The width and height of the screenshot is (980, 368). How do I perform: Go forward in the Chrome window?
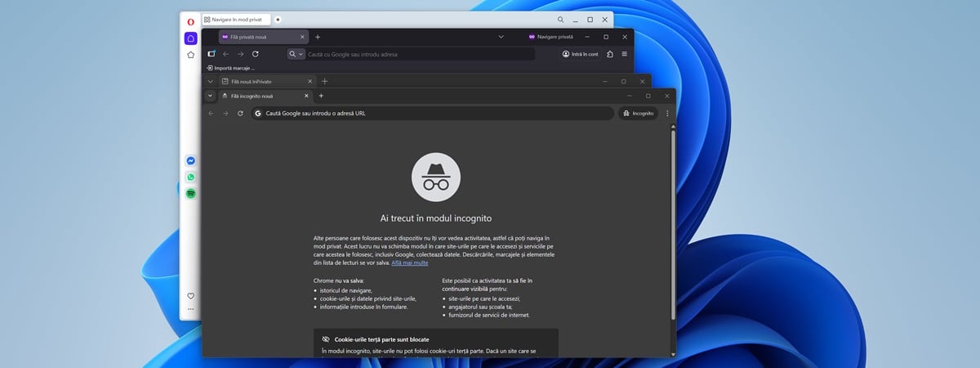(225, 113)
